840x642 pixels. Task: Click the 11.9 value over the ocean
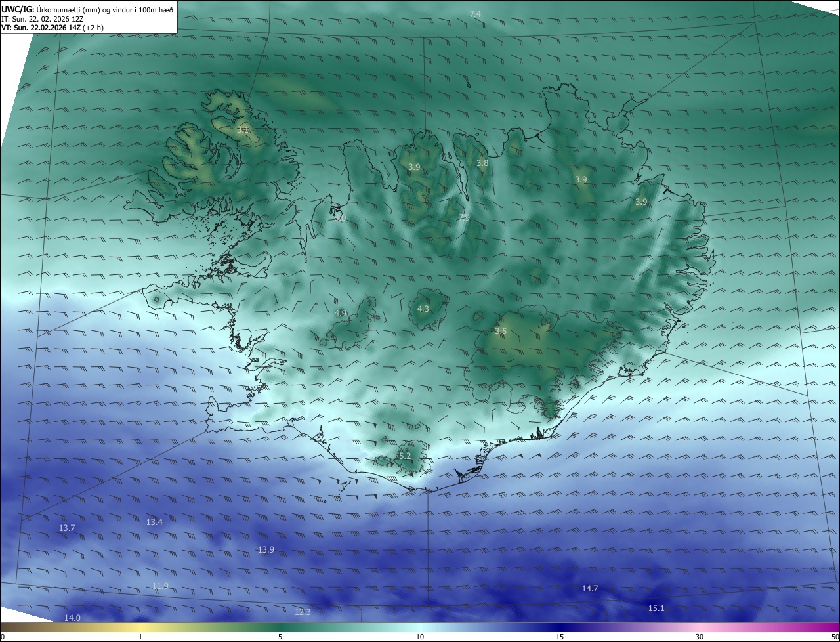click(160, 586)
